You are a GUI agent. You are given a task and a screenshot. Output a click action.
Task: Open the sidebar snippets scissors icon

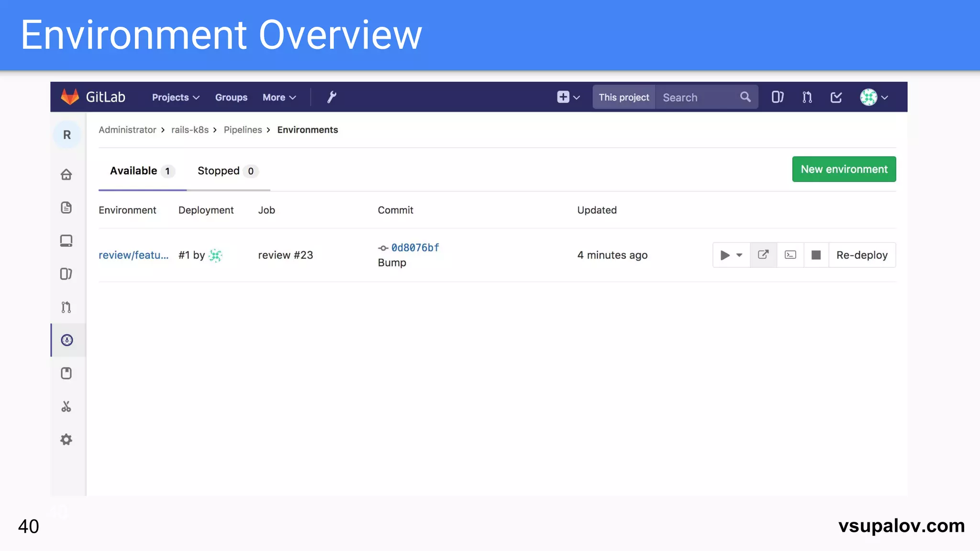tap(67, 407)
